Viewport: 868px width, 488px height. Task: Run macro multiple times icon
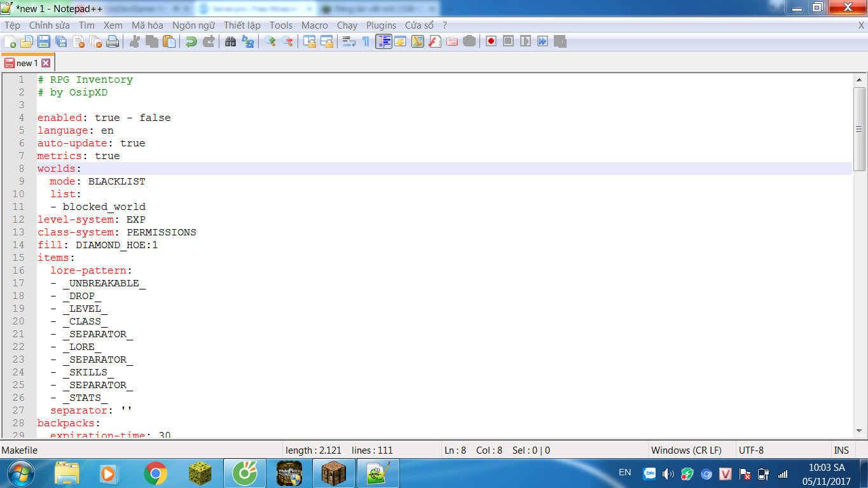coord(542,41)
